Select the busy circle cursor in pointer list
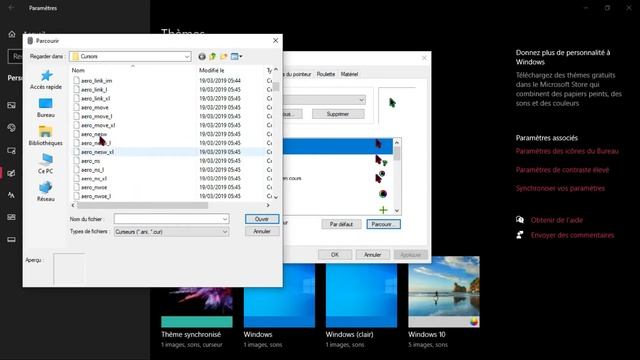The width and height of the screenshot is (640, 360). [383, 194]
